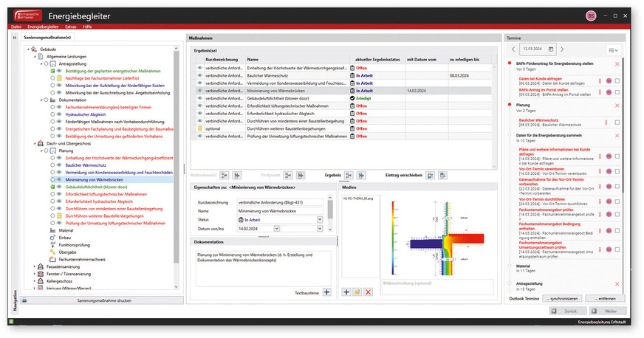Open the Termine list view options dropdown

(612, 49)
